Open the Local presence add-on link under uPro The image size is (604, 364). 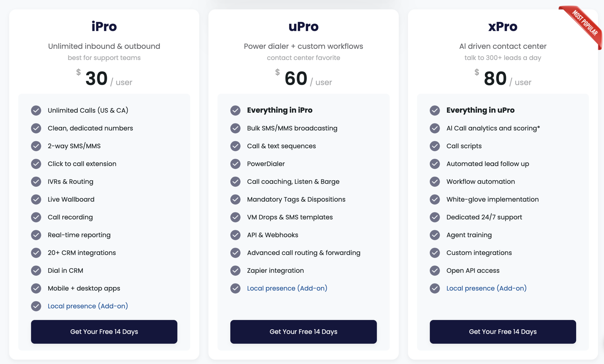click(287, 288)
